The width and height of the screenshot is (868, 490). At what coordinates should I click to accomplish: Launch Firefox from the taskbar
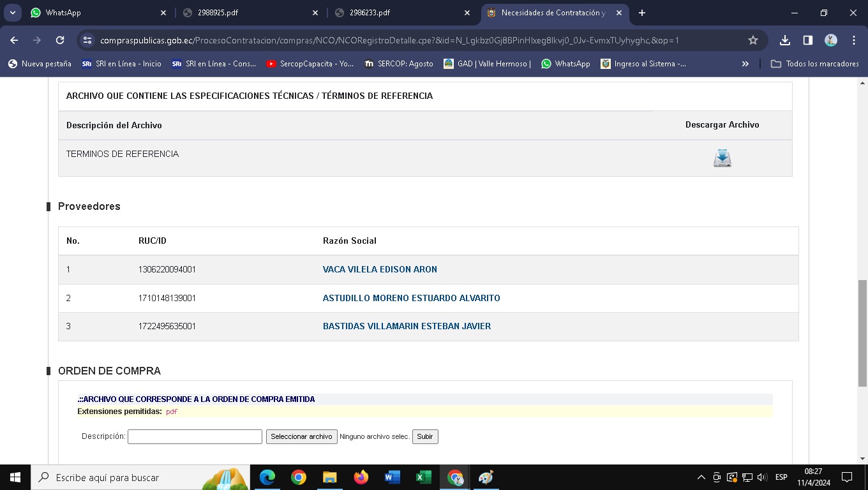coord(361,477)
